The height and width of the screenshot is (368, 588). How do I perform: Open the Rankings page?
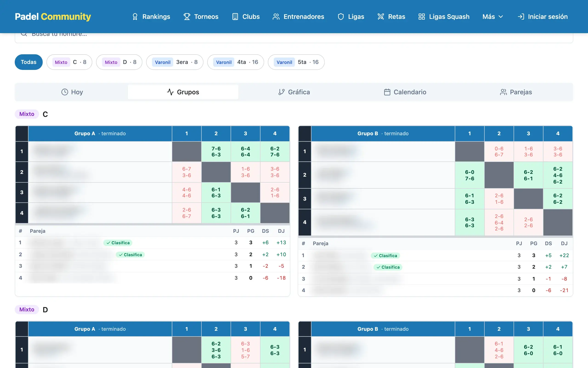click(151, 17)
